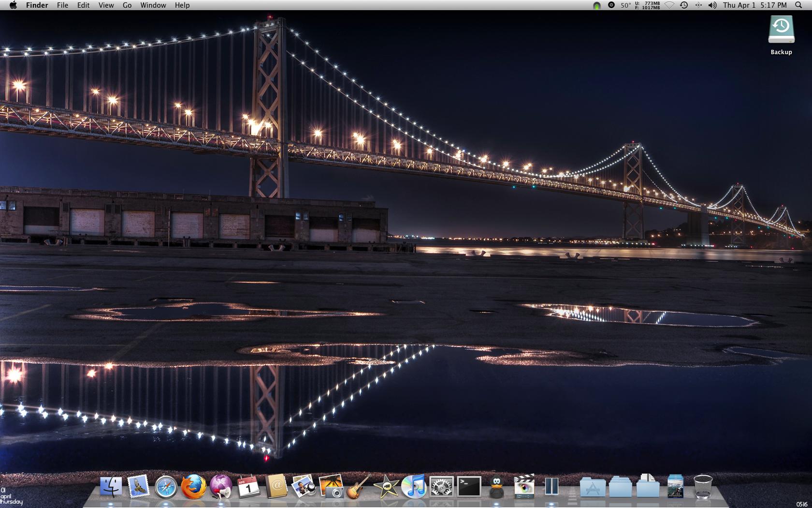812x508 pixels.
Task: Open the Mail app with the stamp icon
Action: point(138,486)
